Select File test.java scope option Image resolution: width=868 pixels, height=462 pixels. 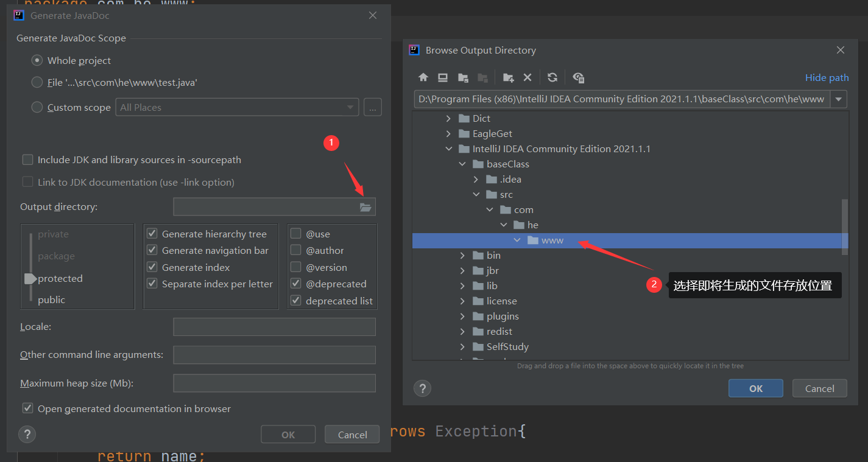coord(37,82)
